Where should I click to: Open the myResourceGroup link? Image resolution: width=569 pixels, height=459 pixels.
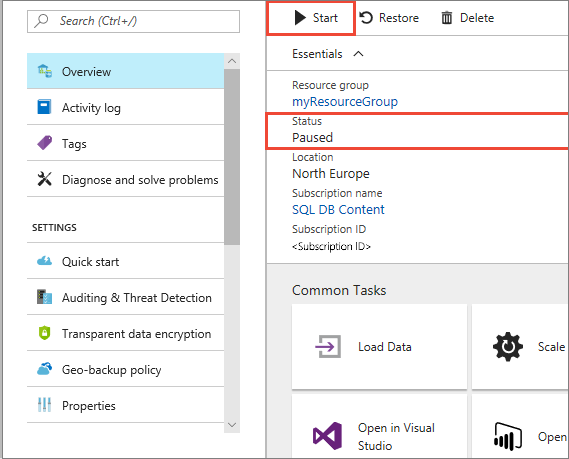pos(345,102)
